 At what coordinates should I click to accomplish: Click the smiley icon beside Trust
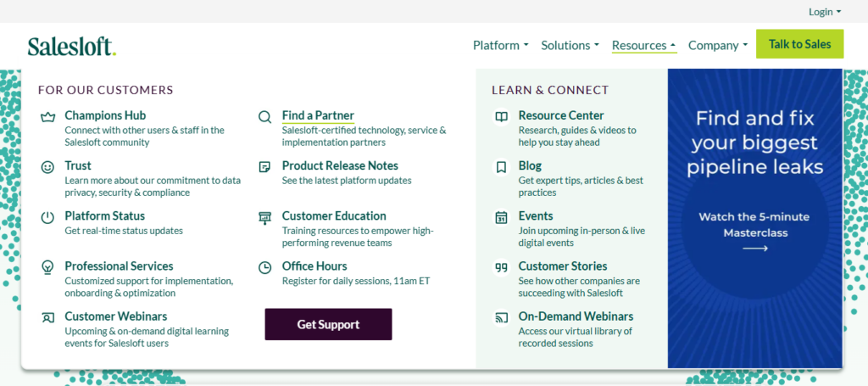[48, 166]
